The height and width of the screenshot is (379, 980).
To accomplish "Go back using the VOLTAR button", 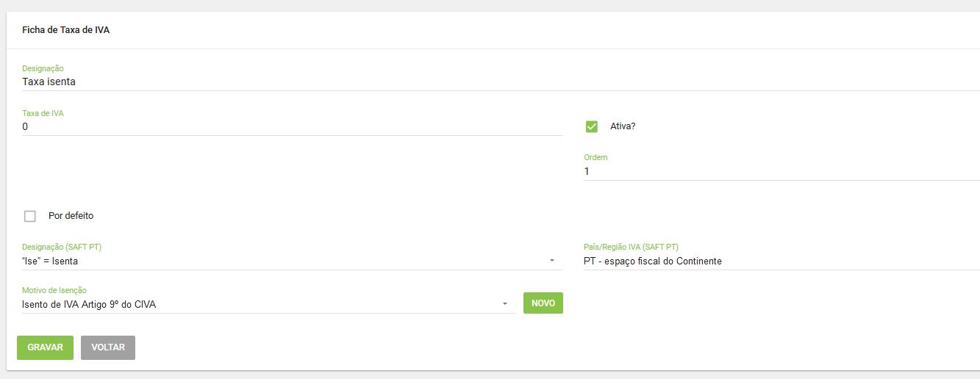I will pos(108,347).
